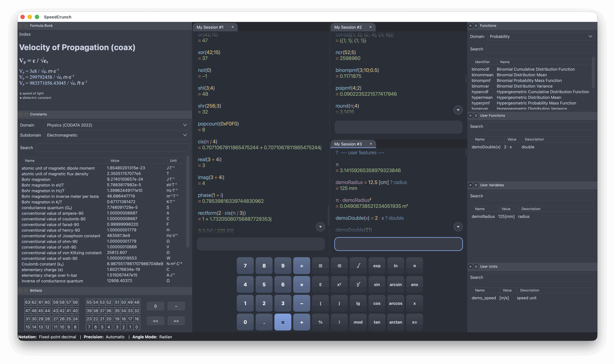The image size is (615, 364).
Task: Close My Session #1 tab
Action: point(233,27)
